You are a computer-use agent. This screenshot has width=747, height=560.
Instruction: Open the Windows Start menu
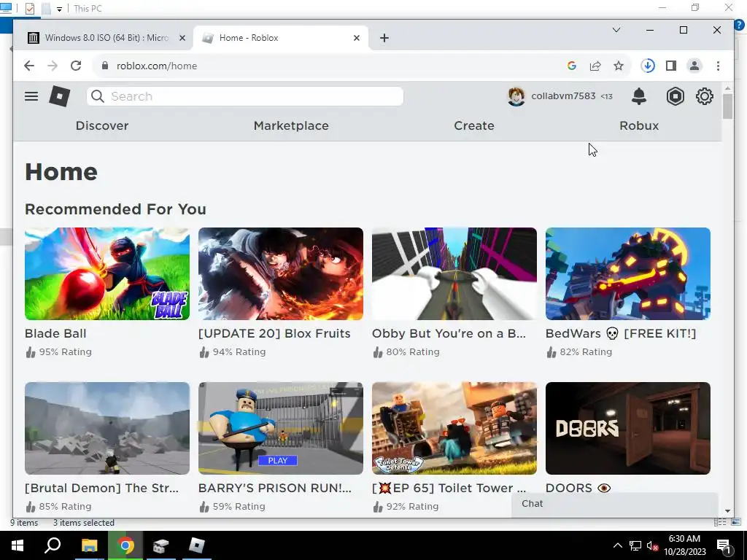(x=18, y=545)
